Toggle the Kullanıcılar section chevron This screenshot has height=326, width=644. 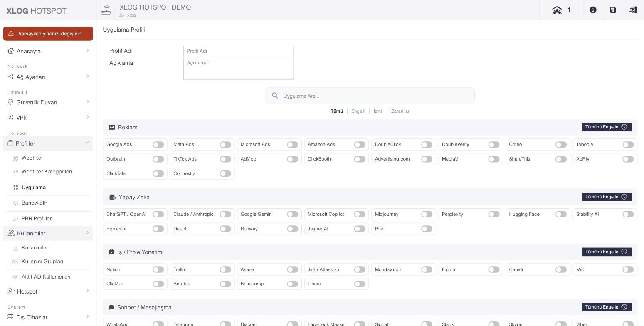[x=87, y=233]
